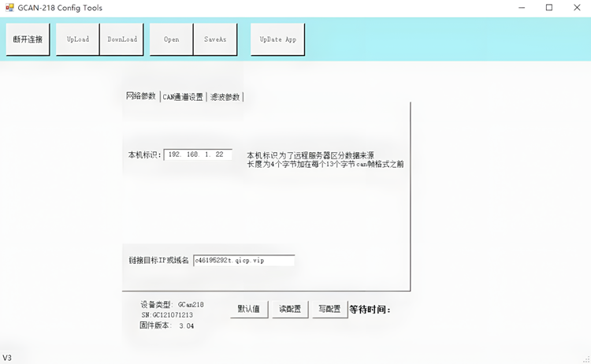
Task: Open the CAN通道设置 tab
Action: coord(183,98)
